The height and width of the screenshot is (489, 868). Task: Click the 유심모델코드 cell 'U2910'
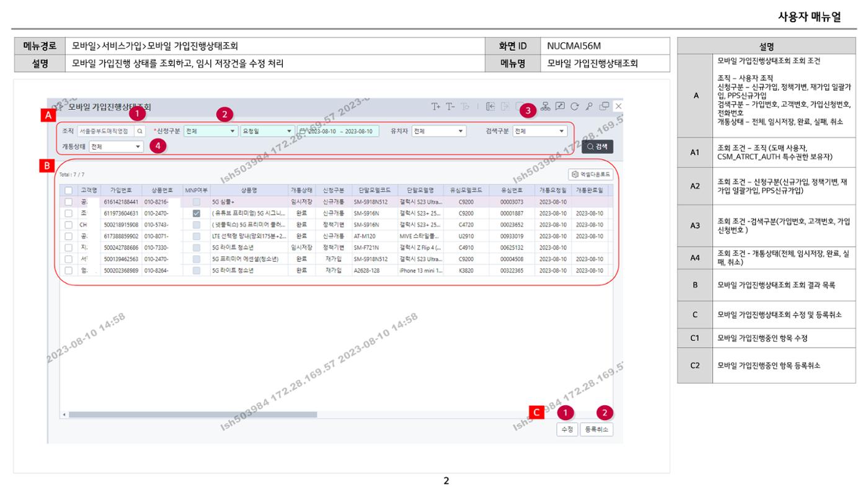[x=466, y=236]
